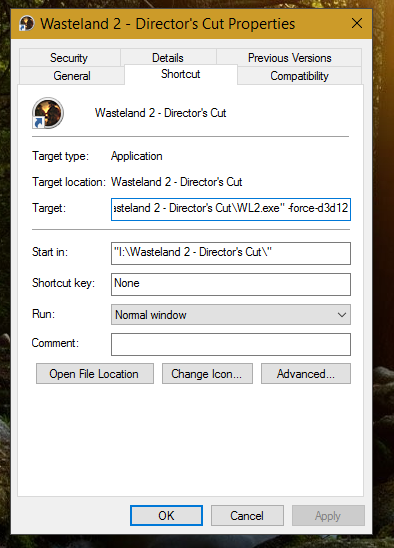Click the 'Target:' label
Image resolution: width=394 pixels, height=548 pixels.
pos(49,208)
